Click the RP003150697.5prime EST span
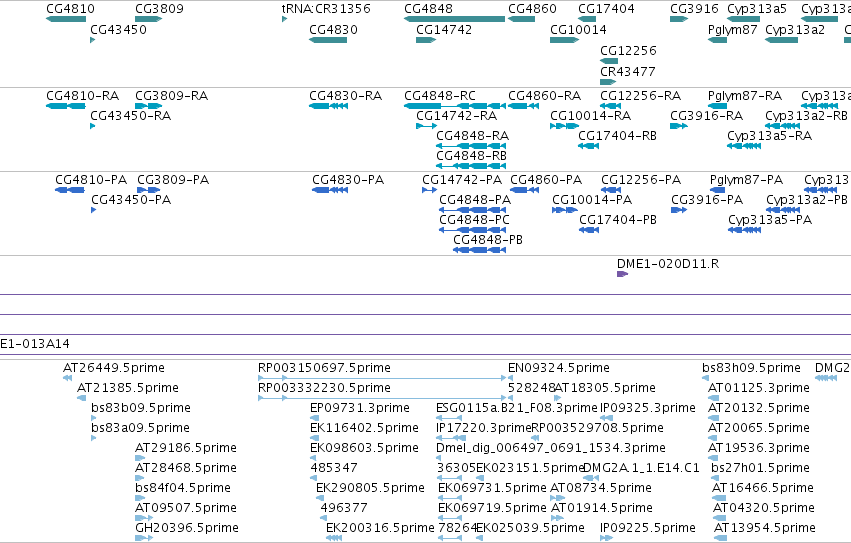Viewport: 851px width, 543px height. 382,378
